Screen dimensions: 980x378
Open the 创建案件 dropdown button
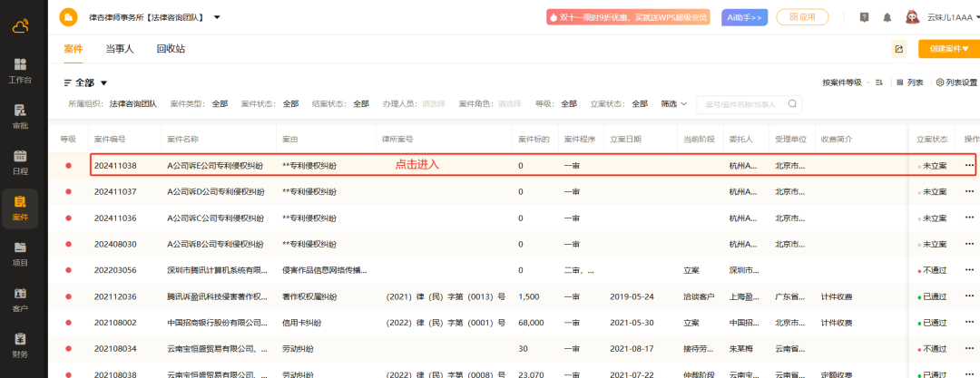coord(948,49)
